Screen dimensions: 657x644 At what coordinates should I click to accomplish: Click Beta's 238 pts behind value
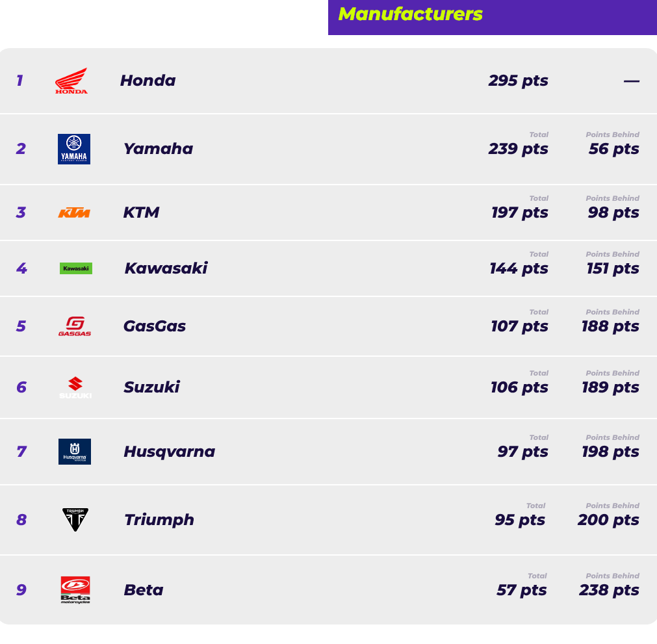point(609,590)
